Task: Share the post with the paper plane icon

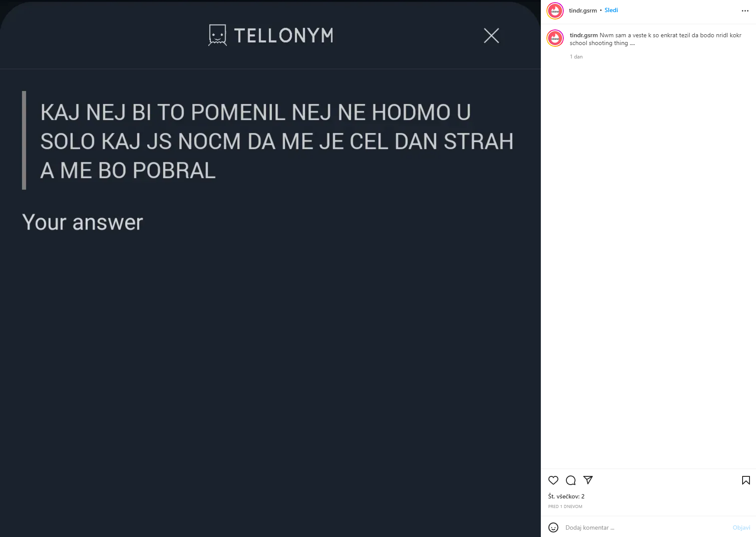Action: pyautogui.click(x=588, y=480)
